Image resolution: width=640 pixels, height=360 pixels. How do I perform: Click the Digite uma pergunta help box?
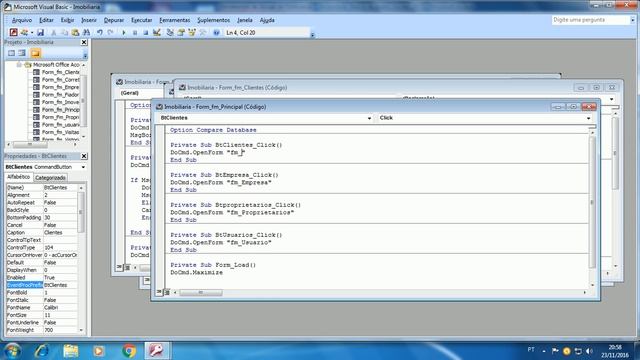point(591,20)
